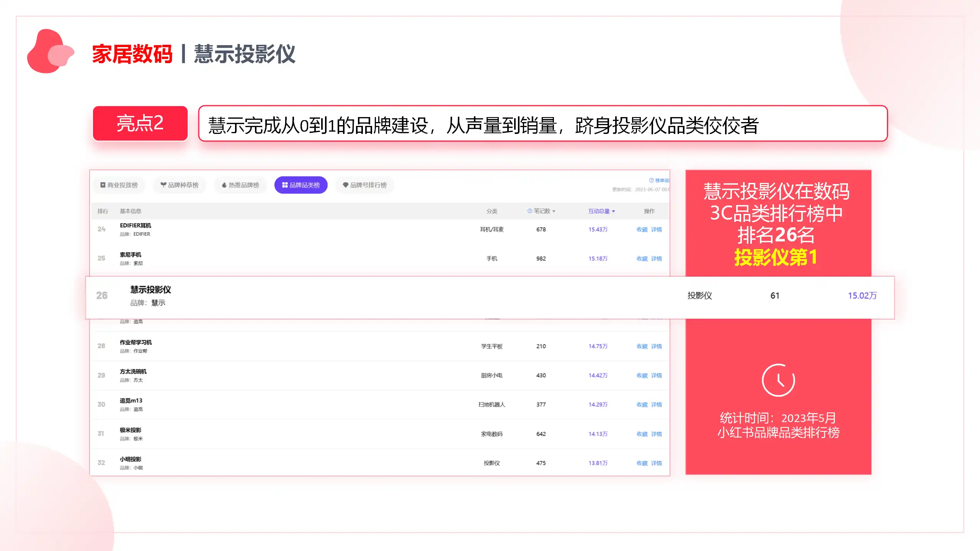Image resolution: width=980 pixels, height=551 pixels.
Task: Click the 14.13万 interaction value
Action: click(x=598, y=434)
